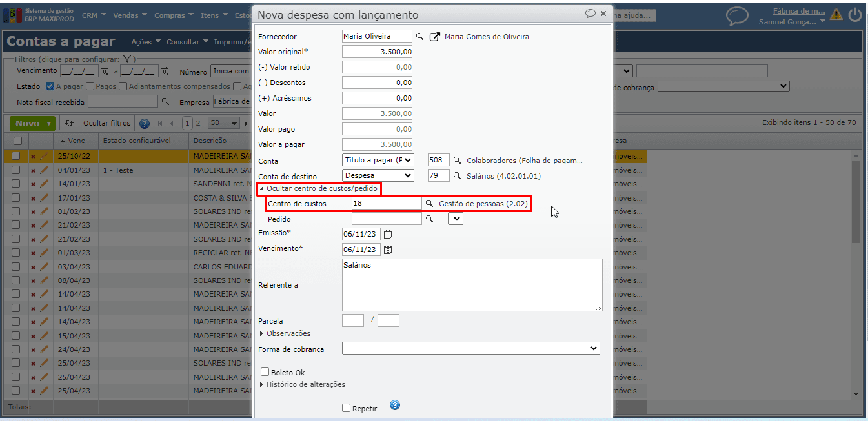
Task: Open the Ações menu
Action: click(145, 42)
